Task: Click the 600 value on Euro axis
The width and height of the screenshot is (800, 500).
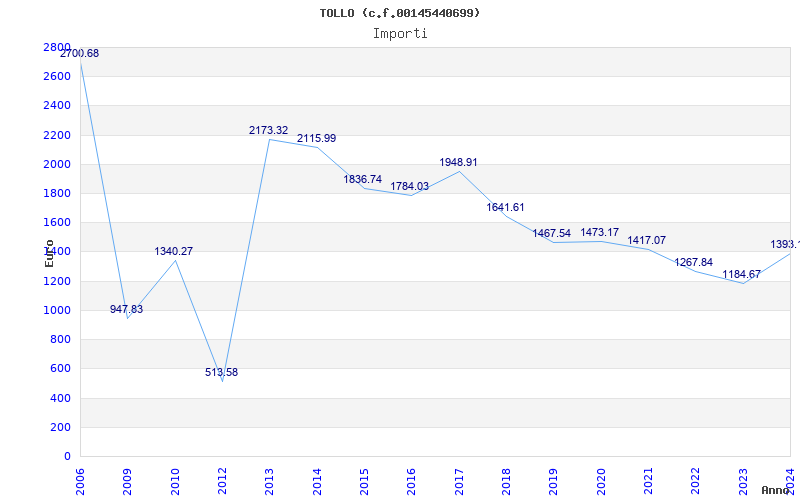Action: pos(60,368)
